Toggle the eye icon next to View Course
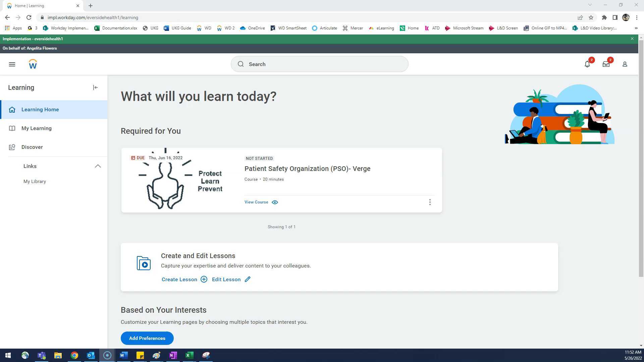 (x=275, y=202)
